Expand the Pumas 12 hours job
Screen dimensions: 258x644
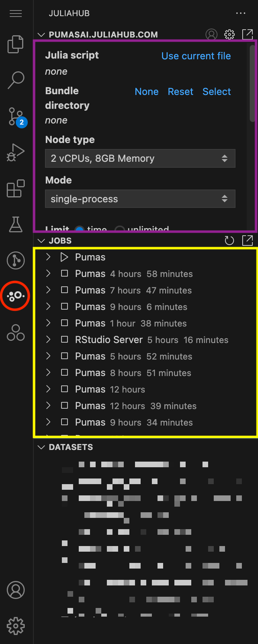48,389
